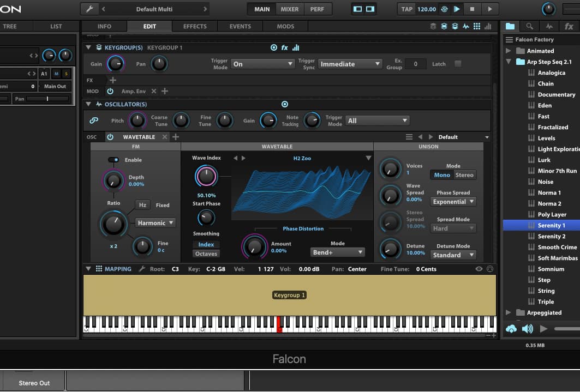Toggle the Latch checkbox
This screenshot has height=392, width=580.
[458, 64]
